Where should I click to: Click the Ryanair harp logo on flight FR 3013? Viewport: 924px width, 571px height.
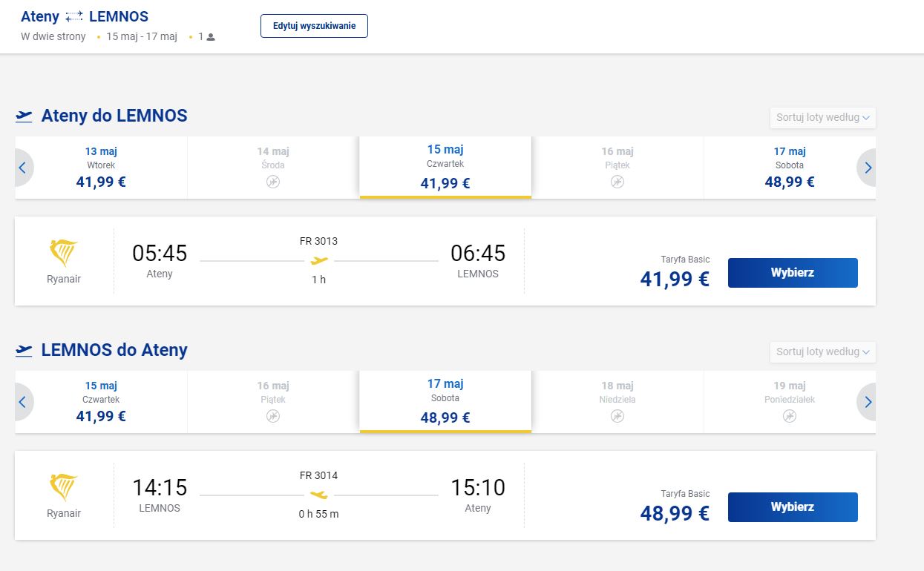(x=63, y=254)
